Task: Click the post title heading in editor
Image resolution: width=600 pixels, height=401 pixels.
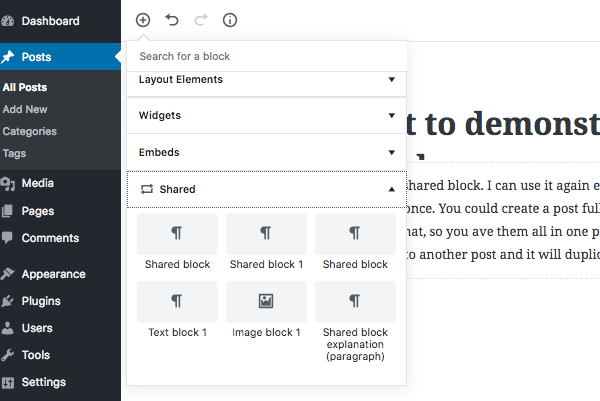Action: point(503,124)
